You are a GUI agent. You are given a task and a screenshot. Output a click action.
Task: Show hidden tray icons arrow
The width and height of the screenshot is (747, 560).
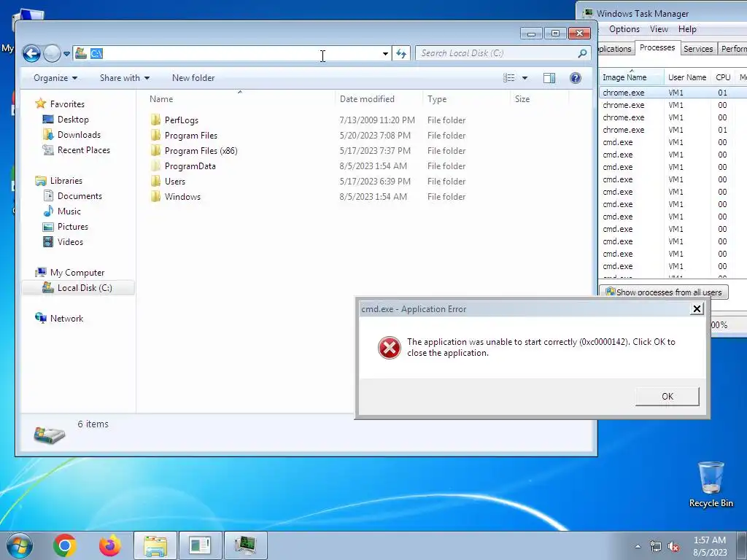pyautogui.click(x=638, y=546)
